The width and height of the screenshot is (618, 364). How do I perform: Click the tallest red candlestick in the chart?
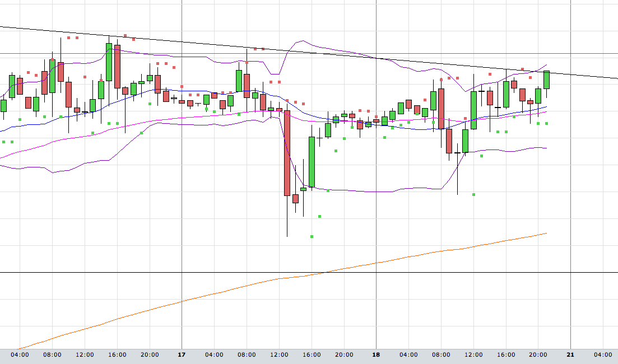coord(287,153)
